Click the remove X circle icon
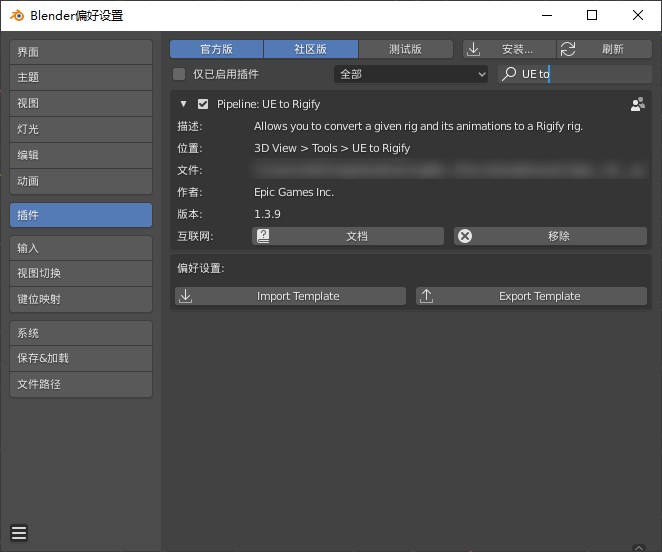Image resolution: width=662 pixels, height=552 pixels. pyautogui.click(x=465, y=236)
